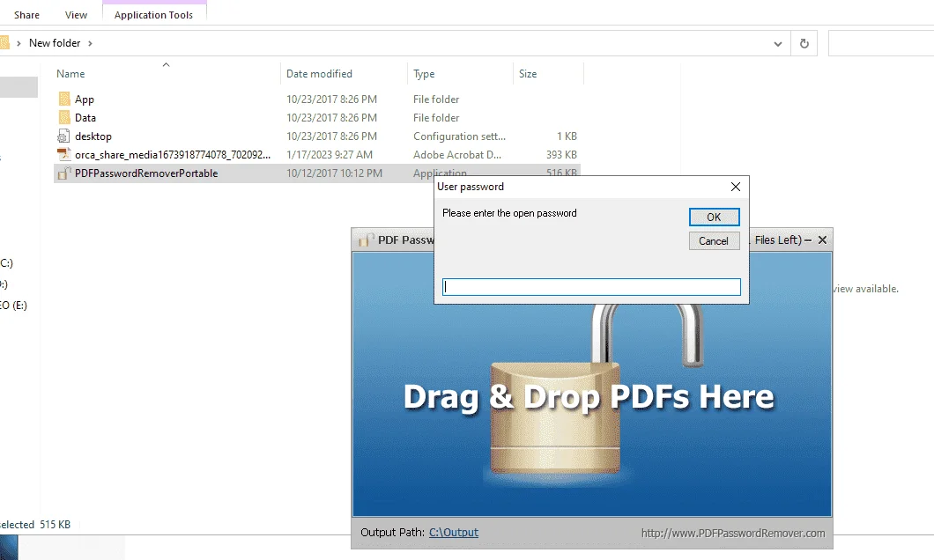Open the C:\Output path link

coord(454,532)
